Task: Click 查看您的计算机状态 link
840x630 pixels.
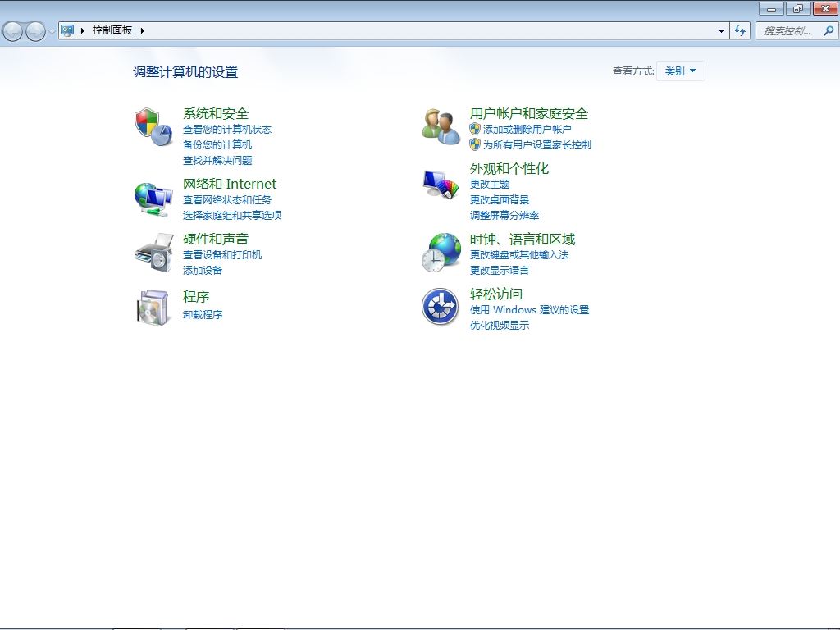Action: coord(227,129)
